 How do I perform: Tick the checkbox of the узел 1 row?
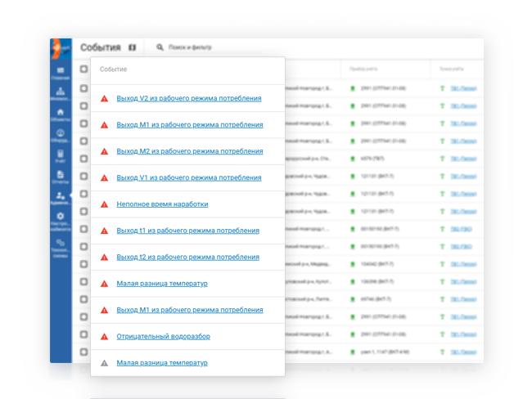[83, 352]
